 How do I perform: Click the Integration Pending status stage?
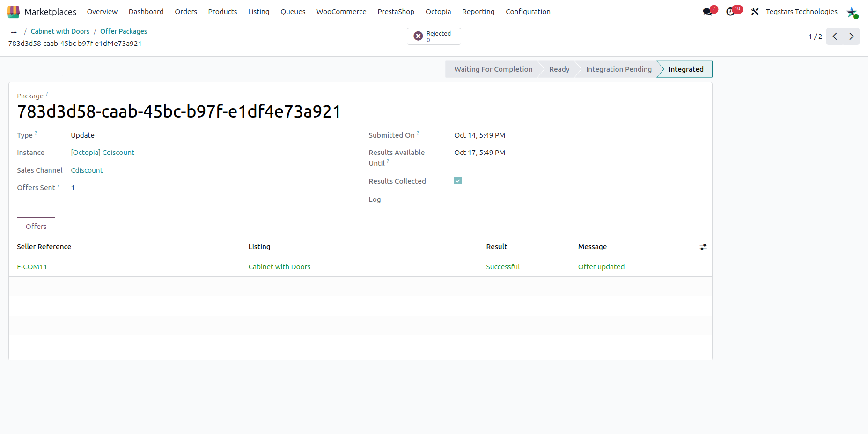click(619, 69)
